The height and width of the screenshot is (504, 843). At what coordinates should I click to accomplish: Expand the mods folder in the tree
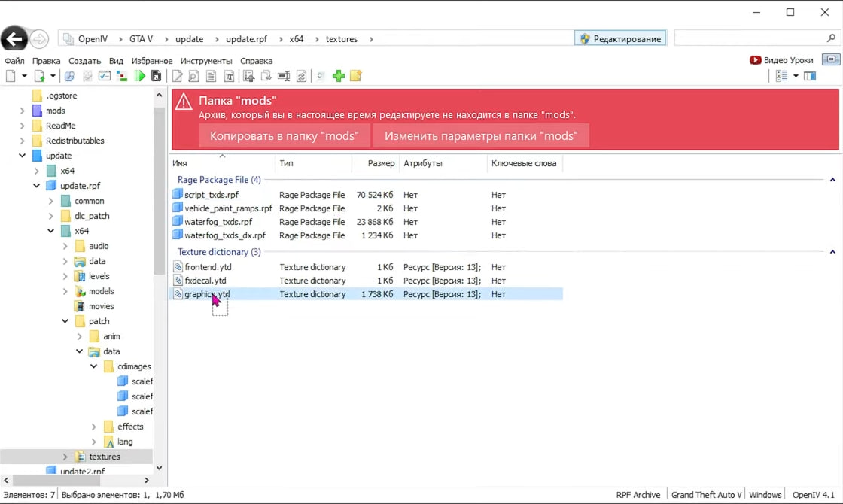tap(22, 111)
